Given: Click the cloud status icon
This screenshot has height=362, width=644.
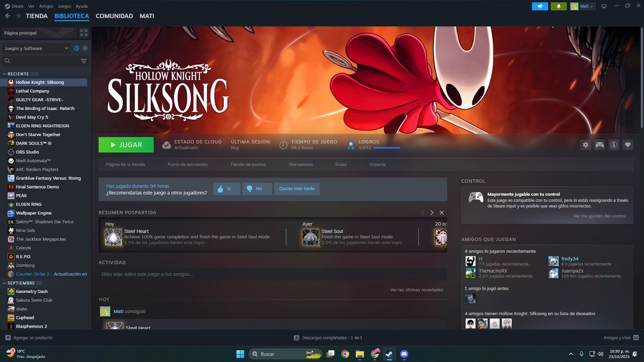Looking at the screenshot, I should click(166, 145).
